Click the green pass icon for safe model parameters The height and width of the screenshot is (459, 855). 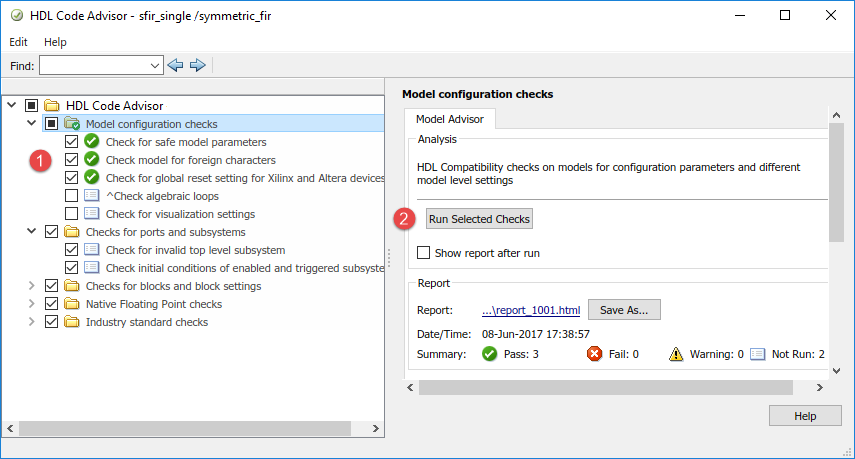tap(91, 142)
